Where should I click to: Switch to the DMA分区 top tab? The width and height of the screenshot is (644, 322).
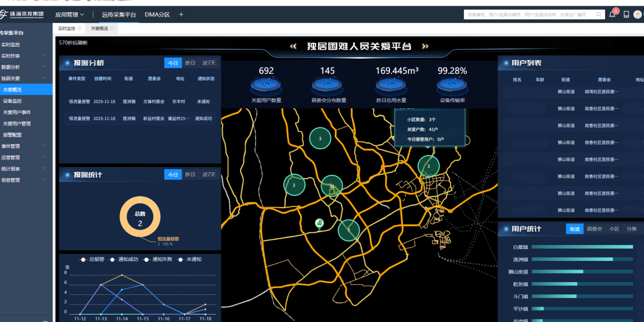(x=157, y=15)
